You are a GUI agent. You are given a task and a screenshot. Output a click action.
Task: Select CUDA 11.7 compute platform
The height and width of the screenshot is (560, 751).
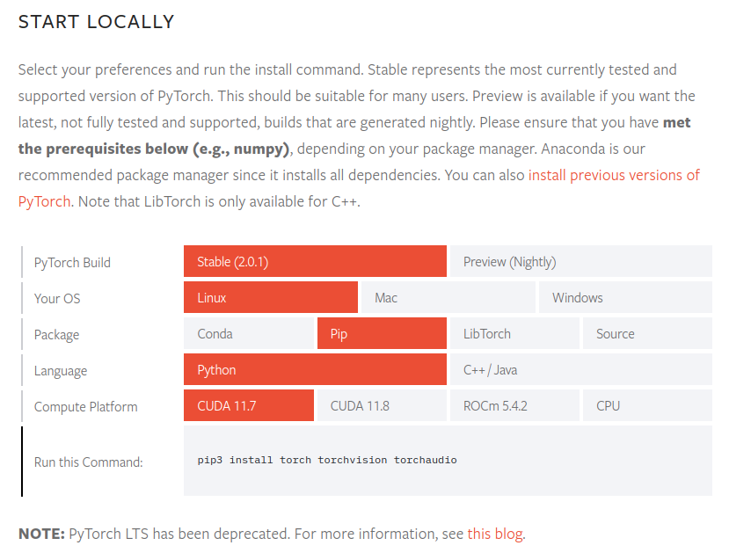(x=248, y=406)
